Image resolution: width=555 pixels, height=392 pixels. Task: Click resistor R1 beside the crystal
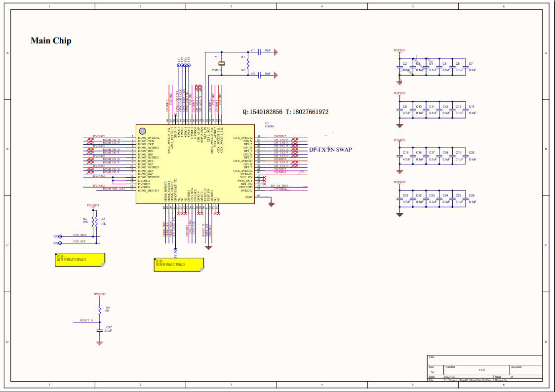[x=247, y=64]
